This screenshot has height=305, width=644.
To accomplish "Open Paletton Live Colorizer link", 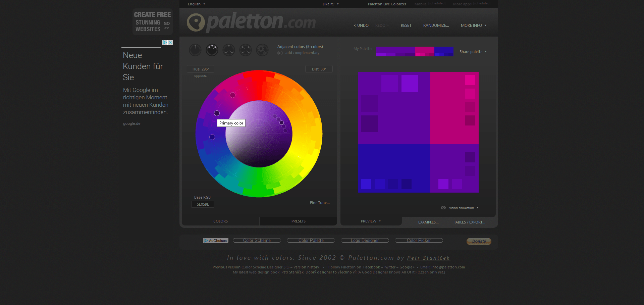I will coord(387,4).
